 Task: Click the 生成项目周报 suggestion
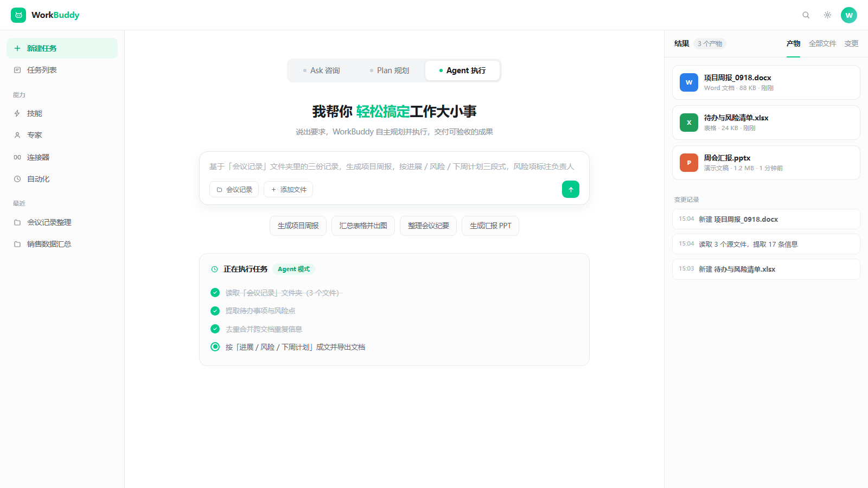(x=298, y=226)
